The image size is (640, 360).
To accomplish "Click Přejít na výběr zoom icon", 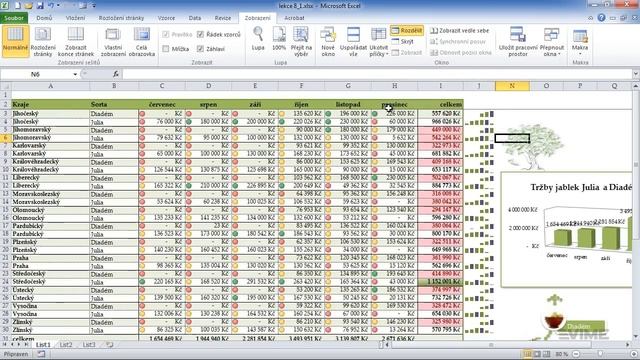I will (301, 41).
